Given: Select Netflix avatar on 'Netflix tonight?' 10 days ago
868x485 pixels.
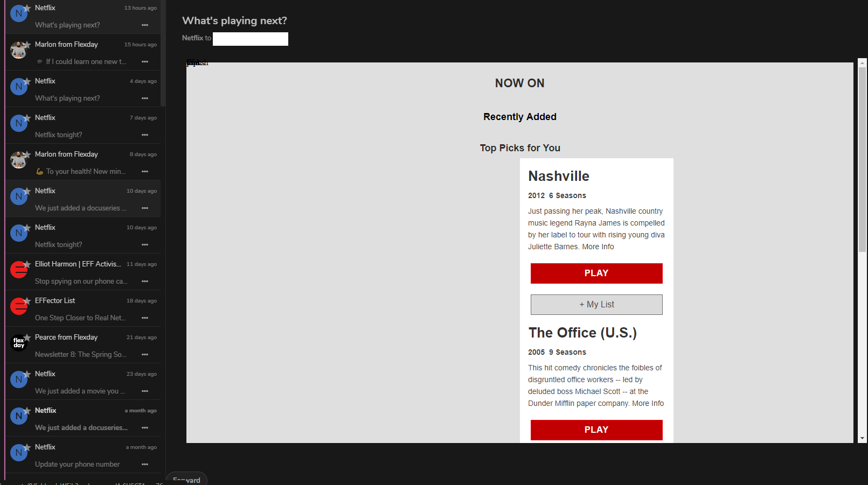Looking at the screenshot, I should tap(19, 233).
